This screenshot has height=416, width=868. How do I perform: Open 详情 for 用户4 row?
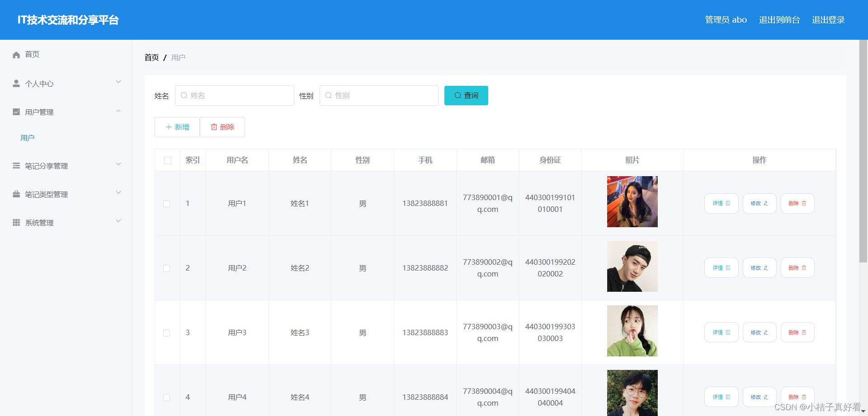click(x=721, y=397)
